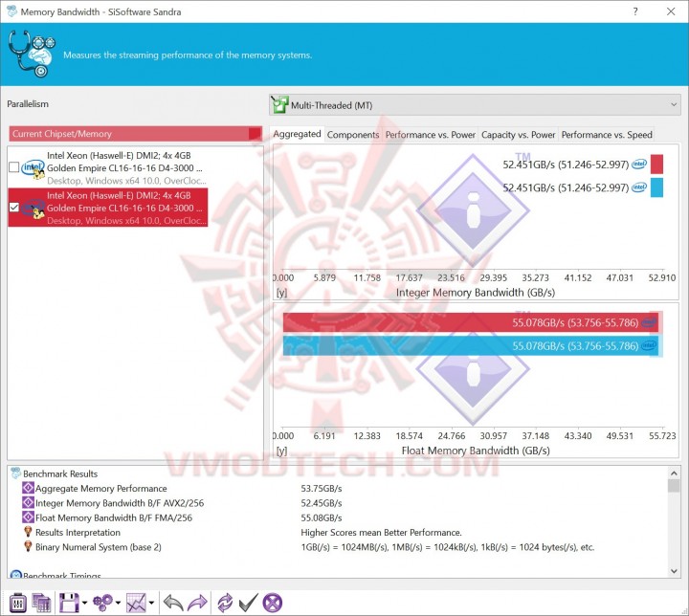
Task: Click the Current Chipset/Memory header bar
Action: point(135,134)
